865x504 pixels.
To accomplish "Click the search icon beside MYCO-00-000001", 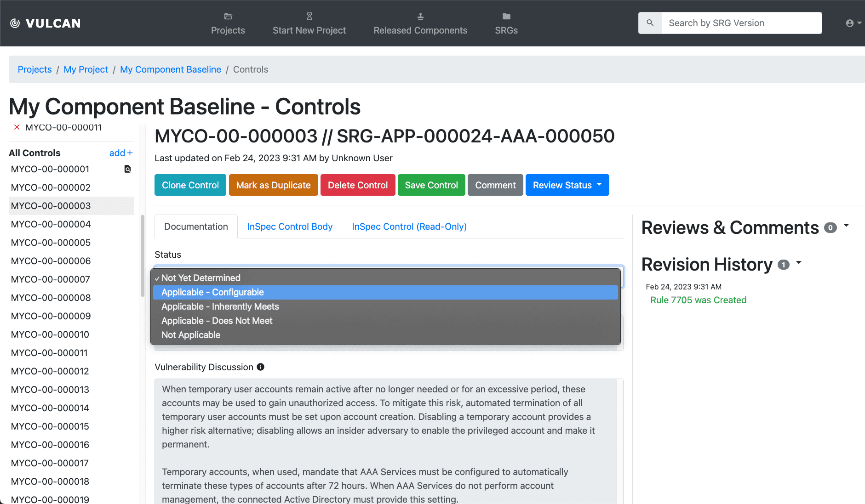I will pyautogui.click(x=127, y=169).
